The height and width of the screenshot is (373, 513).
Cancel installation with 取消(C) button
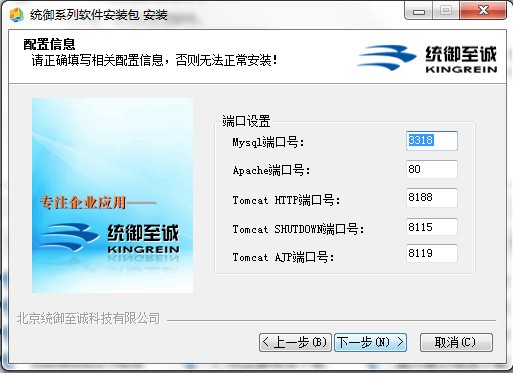[456, 342]
